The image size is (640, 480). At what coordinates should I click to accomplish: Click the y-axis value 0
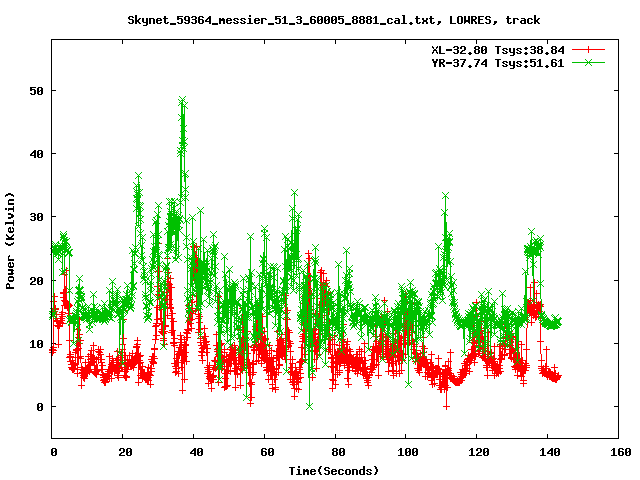[x=40, y=407]
